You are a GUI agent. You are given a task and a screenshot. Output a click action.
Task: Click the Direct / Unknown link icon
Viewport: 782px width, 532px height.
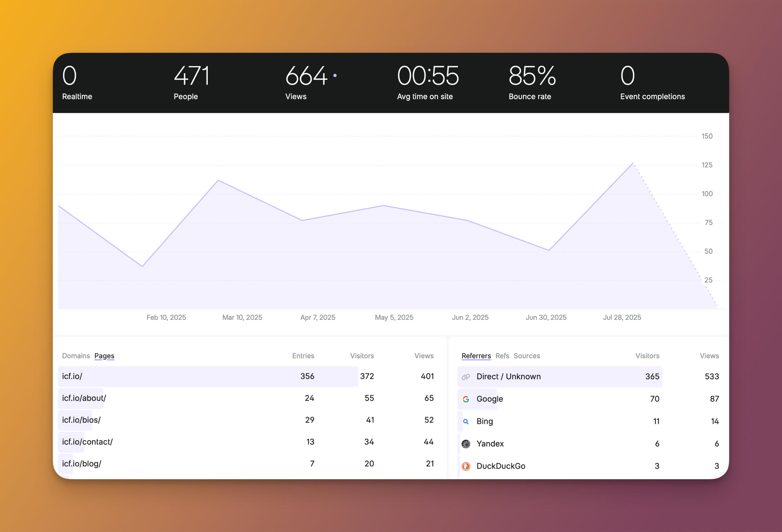(x=466, y=377)
